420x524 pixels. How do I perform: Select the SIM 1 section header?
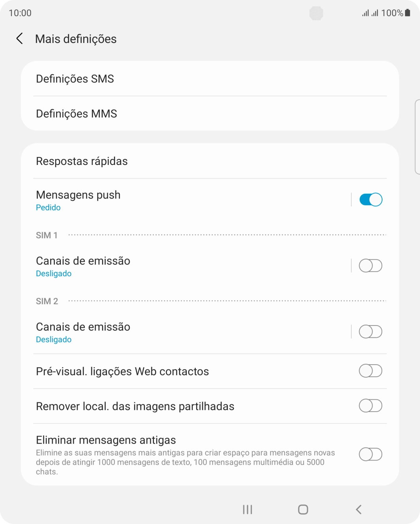(46, 235)
